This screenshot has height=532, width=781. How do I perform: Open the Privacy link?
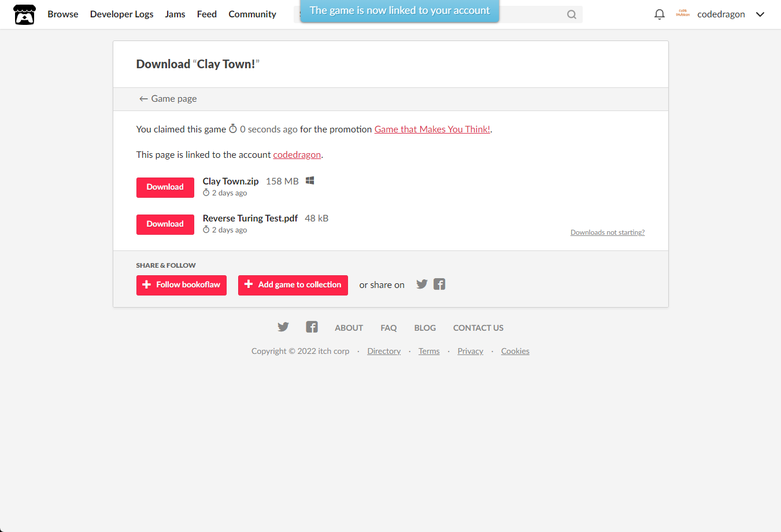pos(471,351)
